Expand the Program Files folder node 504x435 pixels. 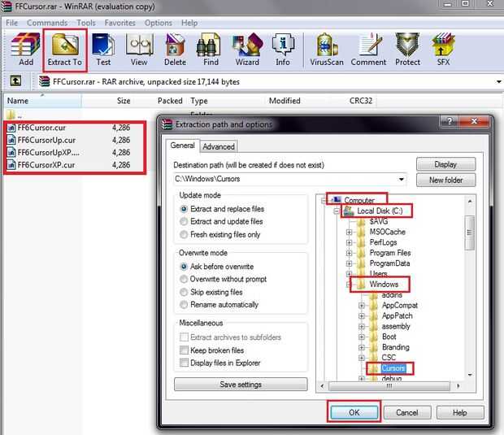[x=349, y=253]
